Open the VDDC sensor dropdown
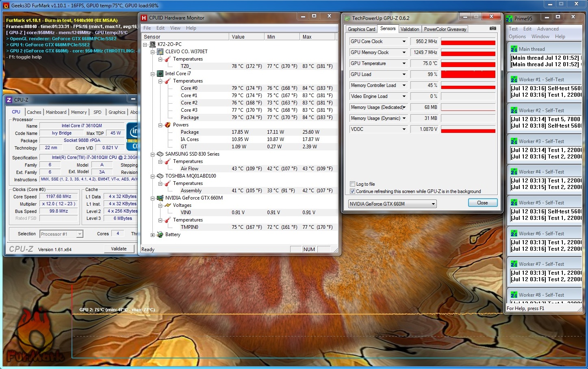This screenshot has height=369, width=588. (404, 129)
